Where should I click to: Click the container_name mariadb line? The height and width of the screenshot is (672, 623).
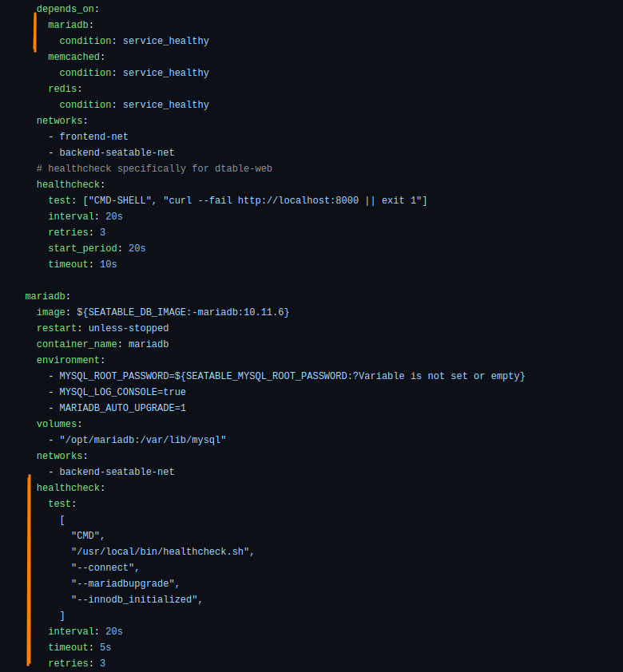coord(102,344)
